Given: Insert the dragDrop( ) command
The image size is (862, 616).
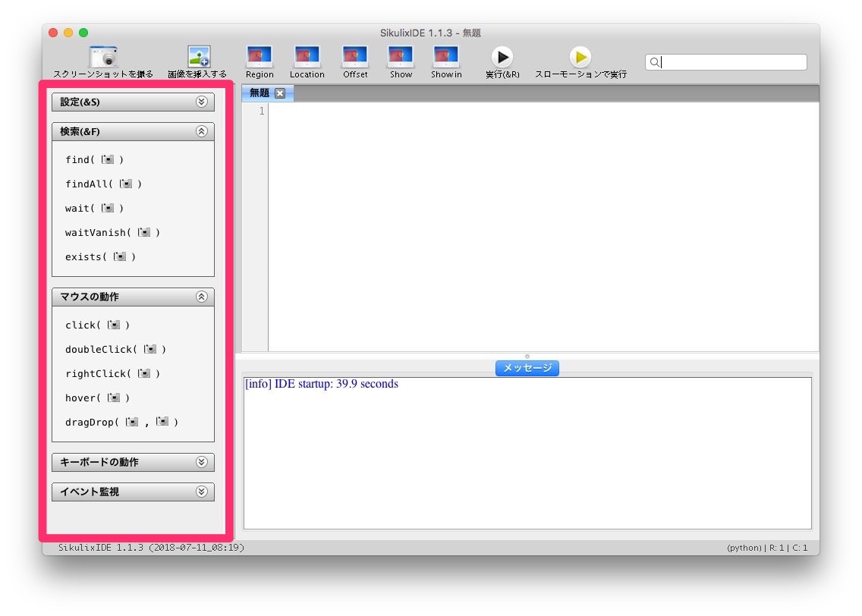Looking at the screenshot, I should [121, 422].
